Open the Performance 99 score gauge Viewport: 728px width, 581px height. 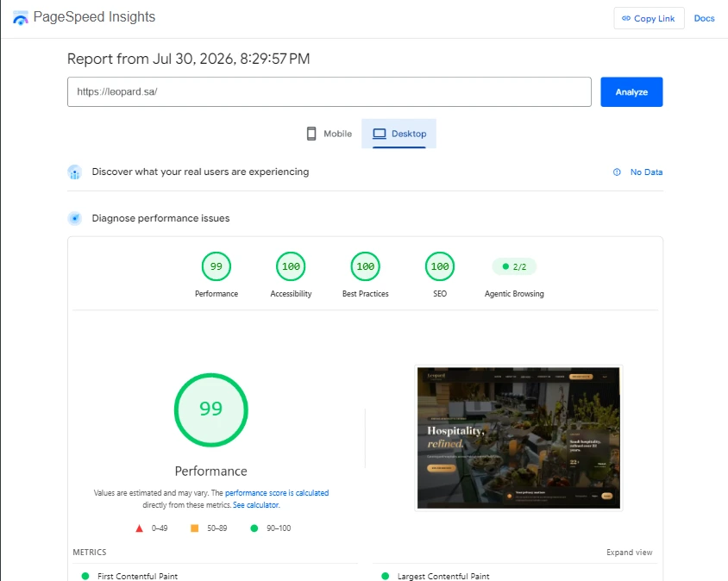click(x=217, y=266)
